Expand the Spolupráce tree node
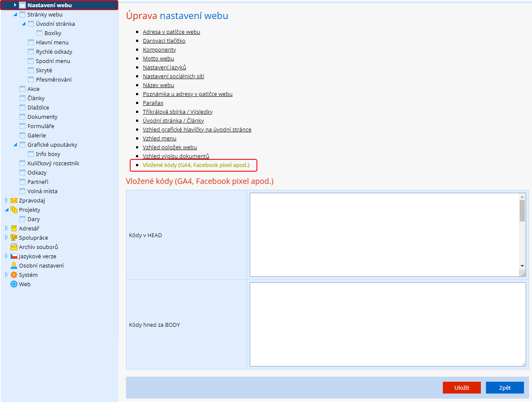 7,238
